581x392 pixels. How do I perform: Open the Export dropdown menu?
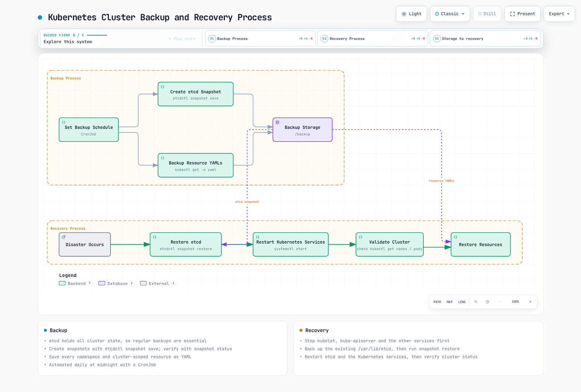pos(559,14)
